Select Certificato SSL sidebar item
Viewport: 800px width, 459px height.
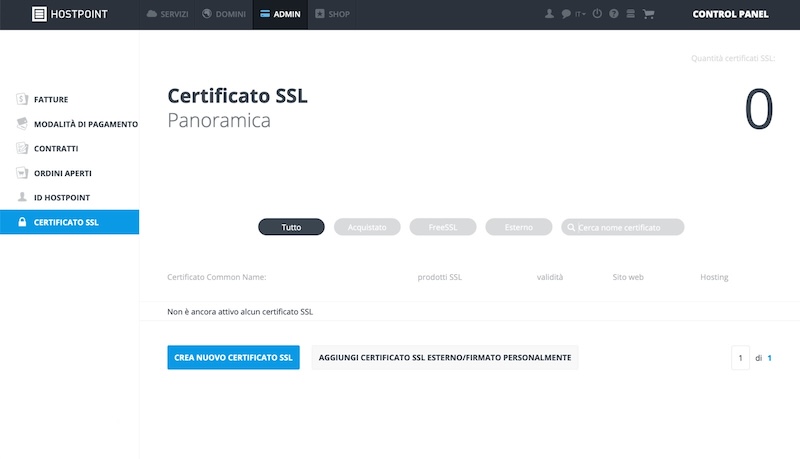click(69, 222)
